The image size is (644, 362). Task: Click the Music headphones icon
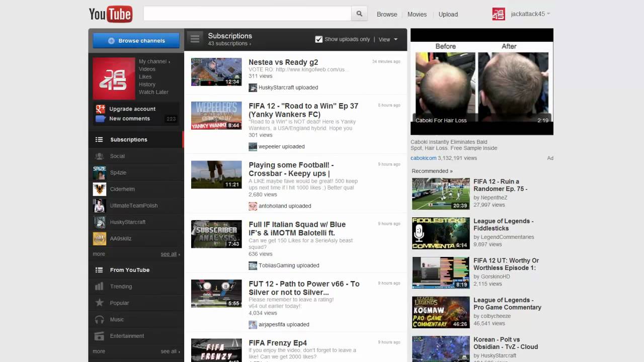[100, 319]
